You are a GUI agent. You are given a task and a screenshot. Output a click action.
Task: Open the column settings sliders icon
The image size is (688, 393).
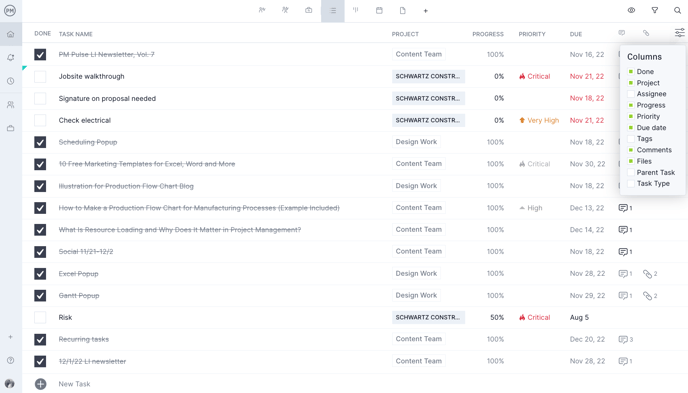pyautogui.click(x=679, y=32)
